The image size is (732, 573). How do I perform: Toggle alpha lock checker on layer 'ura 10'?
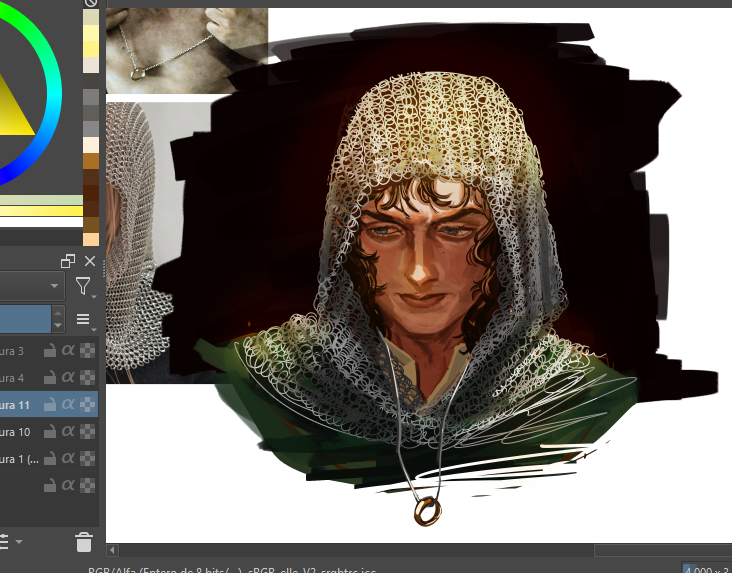88,432
